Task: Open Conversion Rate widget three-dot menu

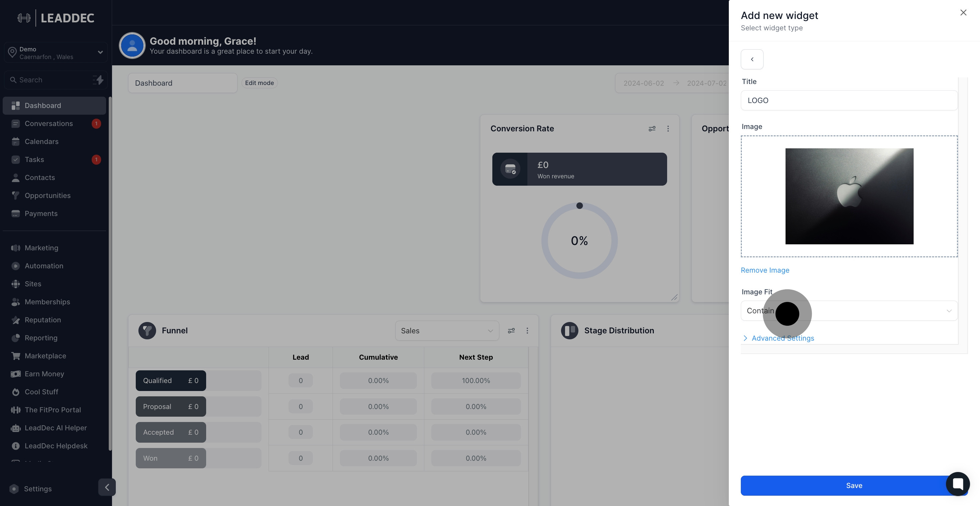Action: pyautogui.click(x=668, y=128)
